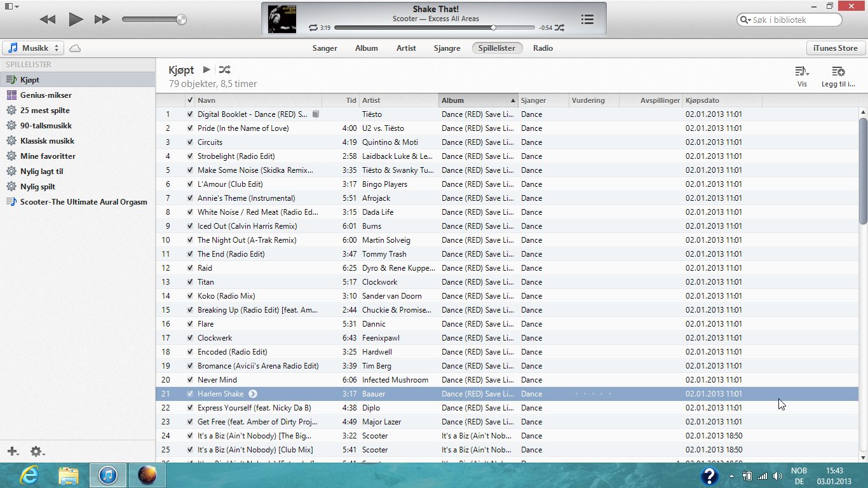This screenshot has height=488, width=868.
Task: Open the playlist settings gear menu
Action: (x=37, y=451)
